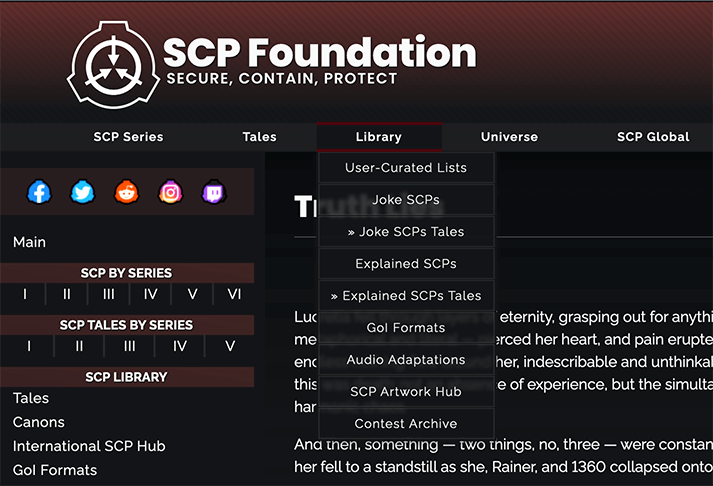The width and height of the screenshot is (713, 486).
Task: Open the Reddit social icon
Action: pyautogui.click(x=127, y=192)
